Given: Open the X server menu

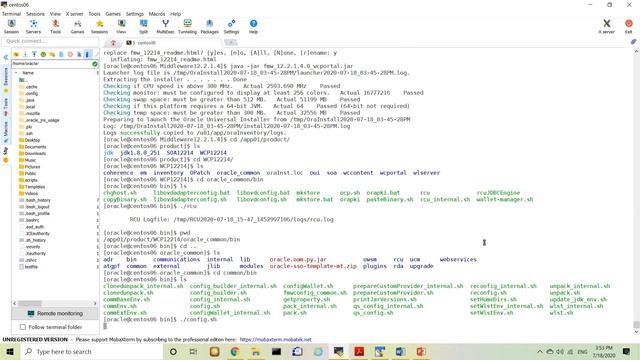Looking at the screenshot, I should 74,14.
